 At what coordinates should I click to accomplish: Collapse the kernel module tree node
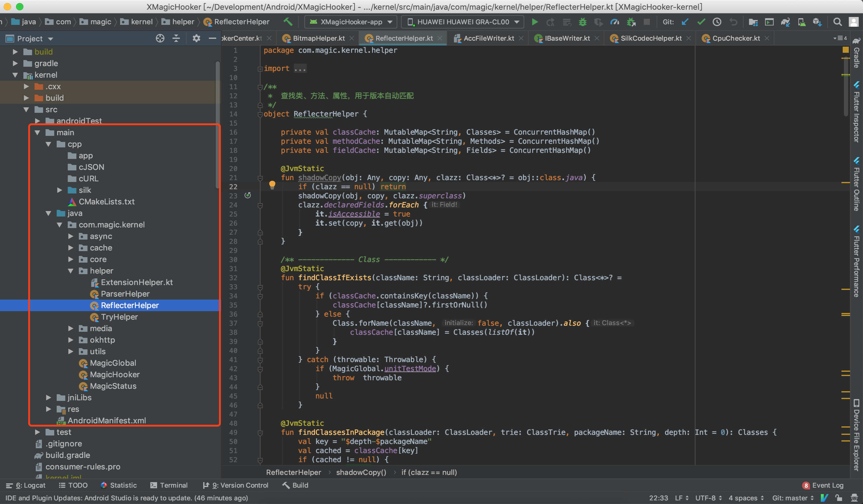(x=15, y=75)
